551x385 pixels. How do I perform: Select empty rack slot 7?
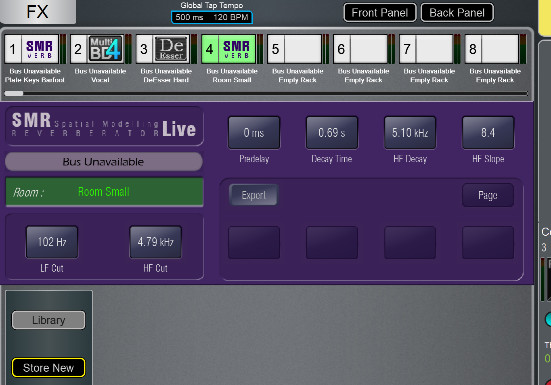[426, 49]
